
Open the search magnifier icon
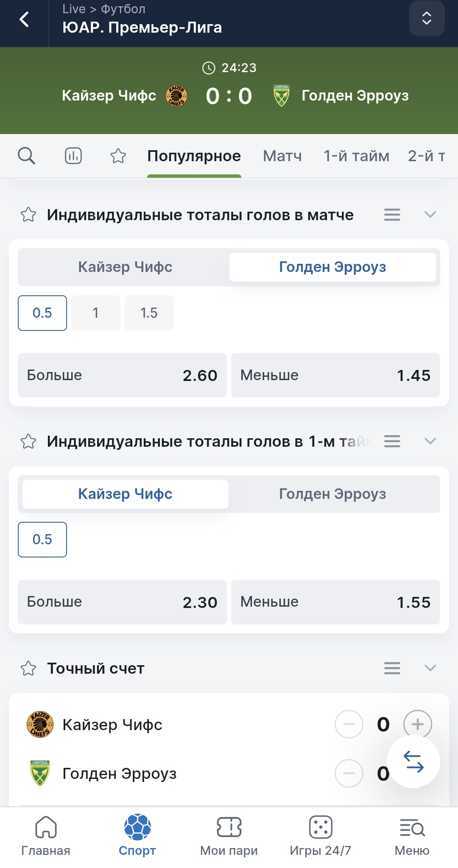[26, 156]
